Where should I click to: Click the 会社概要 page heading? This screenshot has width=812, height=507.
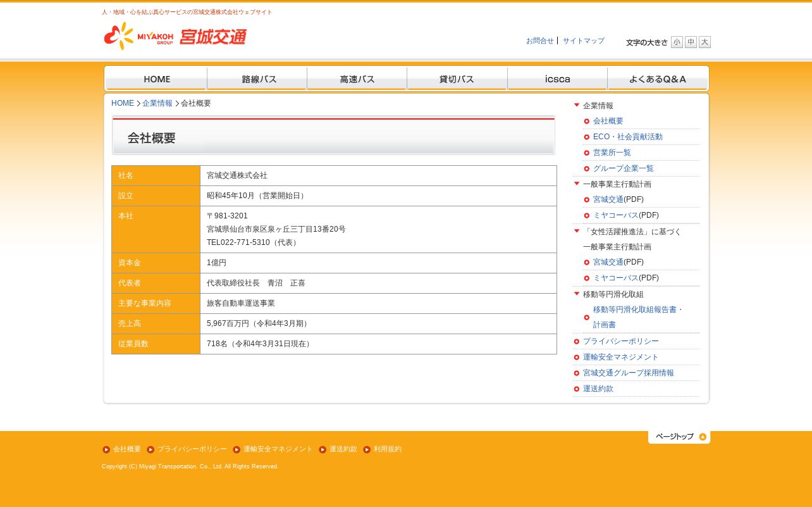[152, 138]
